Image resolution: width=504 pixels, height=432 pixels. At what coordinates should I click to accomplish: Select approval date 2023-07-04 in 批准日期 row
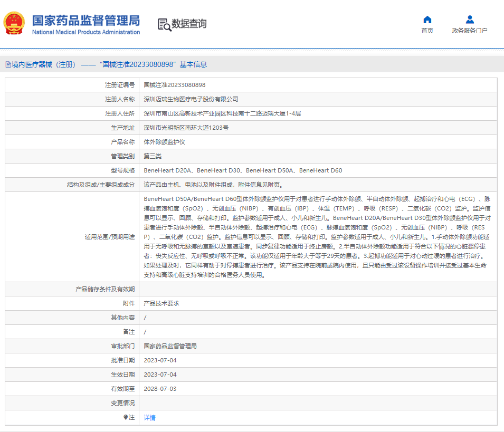point(160,360)
